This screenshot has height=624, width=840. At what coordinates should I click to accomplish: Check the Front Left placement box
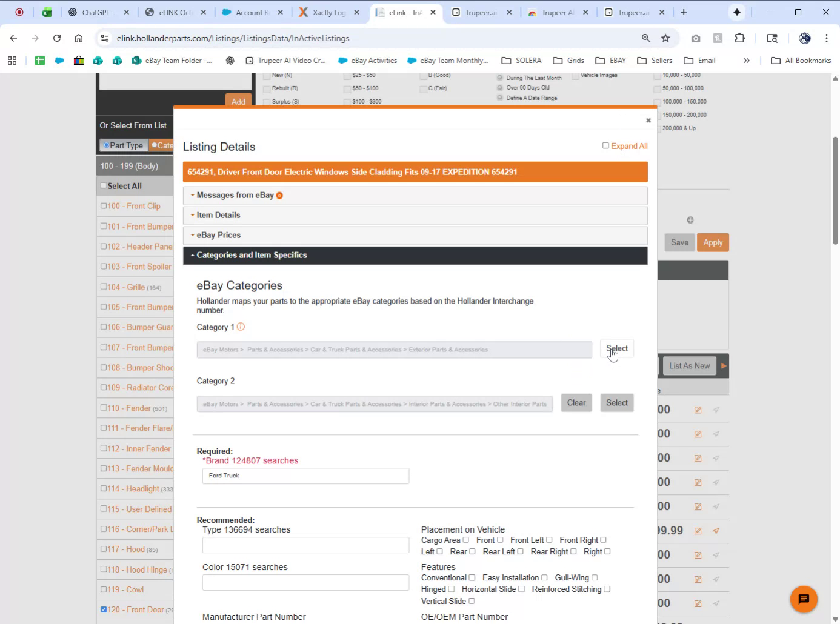(549, 540)
